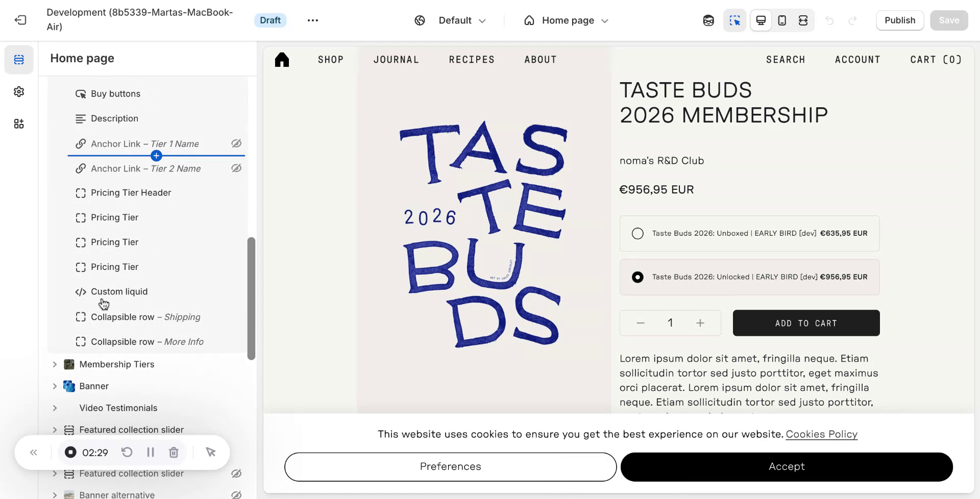
Task: Show the Anchor Link Tier 2 Name block
Action: click(236, 168)
